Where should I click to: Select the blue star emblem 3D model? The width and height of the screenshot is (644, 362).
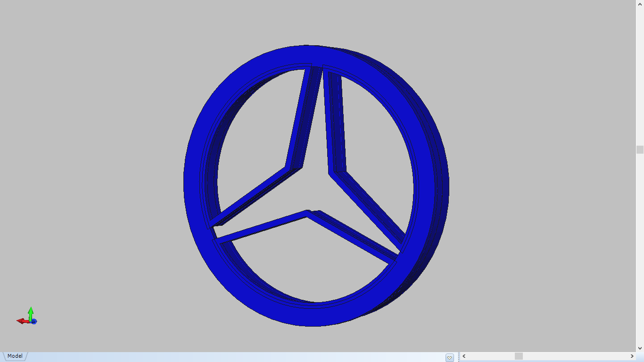[316, 186]
